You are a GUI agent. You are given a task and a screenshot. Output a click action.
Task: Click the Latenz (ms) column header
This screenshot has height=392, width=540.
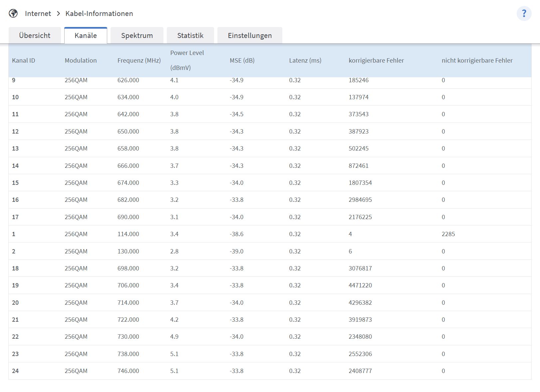tap(305, 61)
